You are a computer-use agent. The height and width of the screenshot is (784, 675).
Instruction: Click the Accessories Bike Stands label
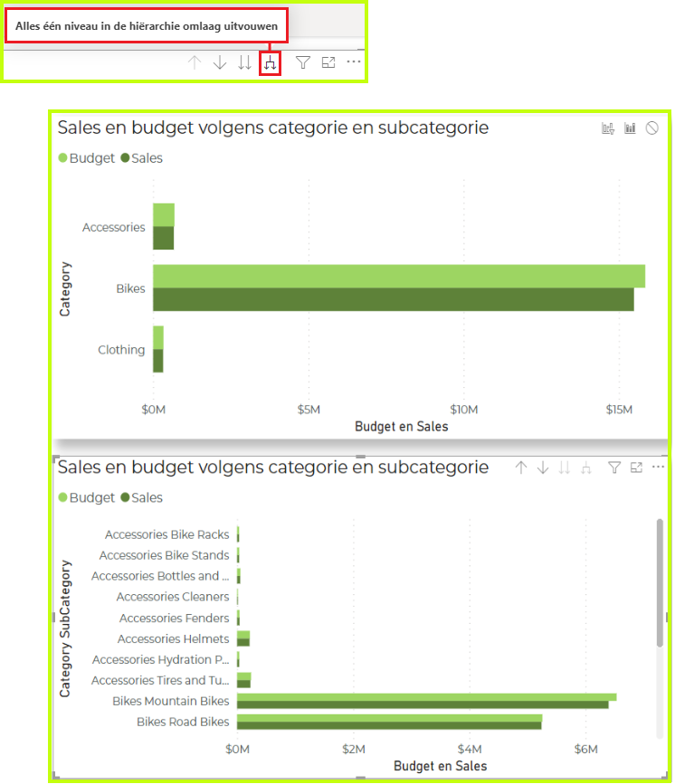click(x=164, y=555)
